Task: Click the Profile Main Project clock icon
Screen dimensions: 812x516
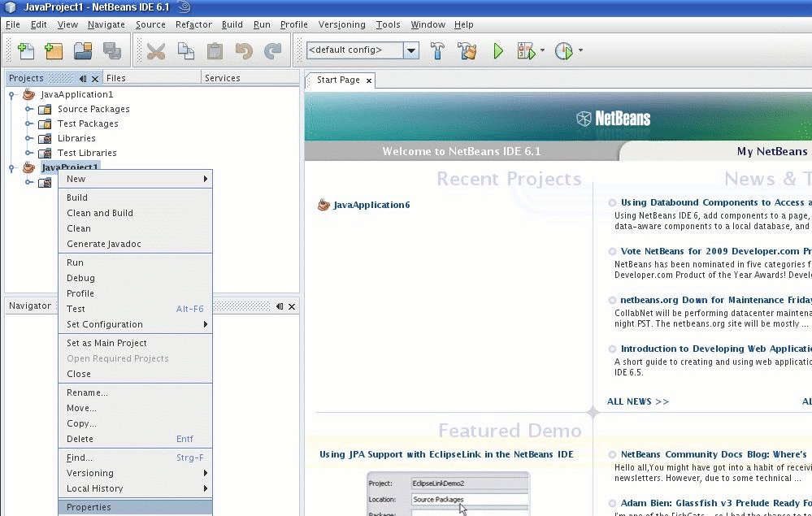Action: [x=563, y=50]
